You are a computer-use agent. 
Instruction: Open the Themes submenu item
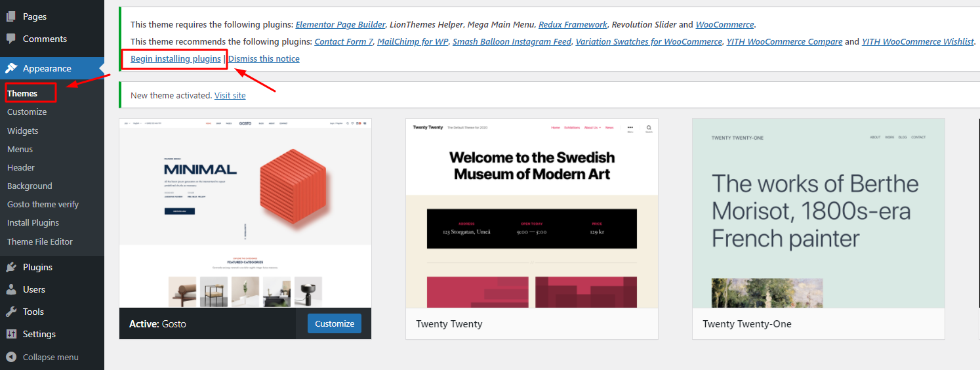click(x=22, y=93)
